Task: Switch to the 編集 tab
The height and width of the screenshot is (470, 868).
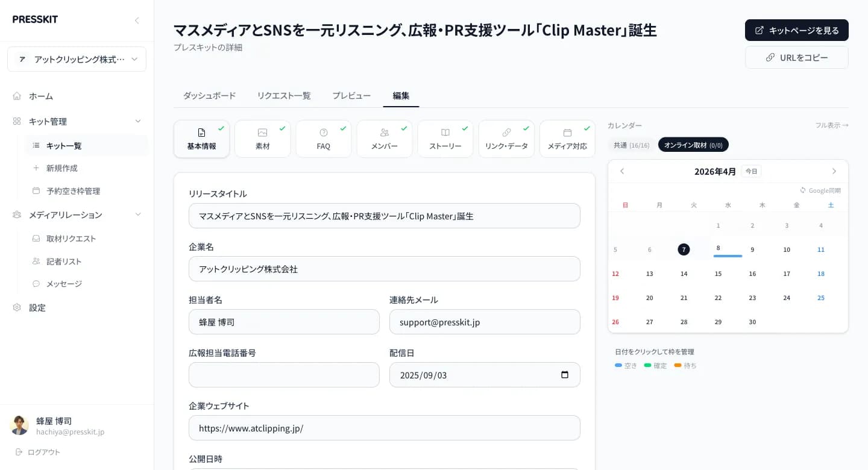Action: (401, 96)
